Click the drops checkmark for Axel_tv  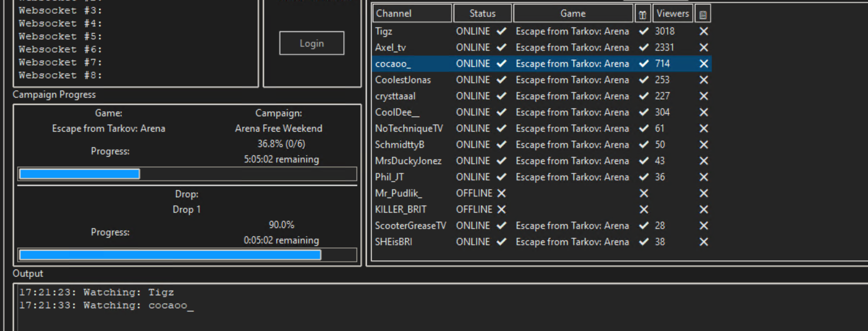(644, 48)
